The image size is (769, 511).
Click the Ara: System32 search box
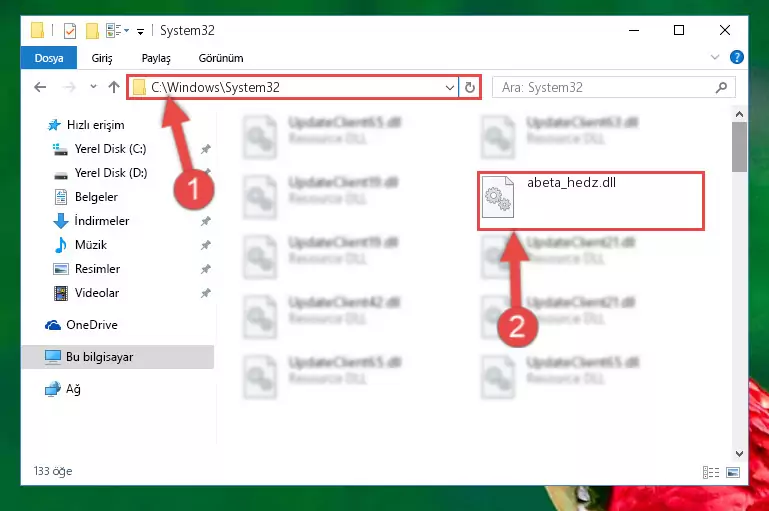(613, 87)
